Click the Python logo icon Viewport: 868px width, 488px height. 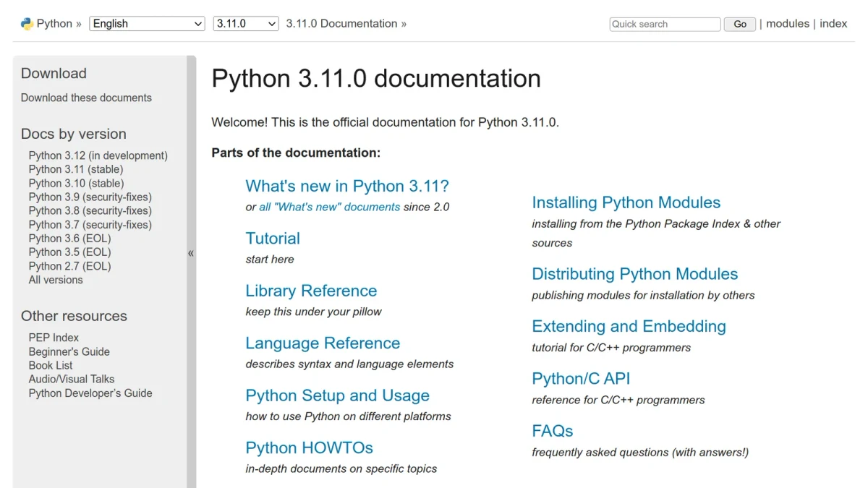point(27,24)
